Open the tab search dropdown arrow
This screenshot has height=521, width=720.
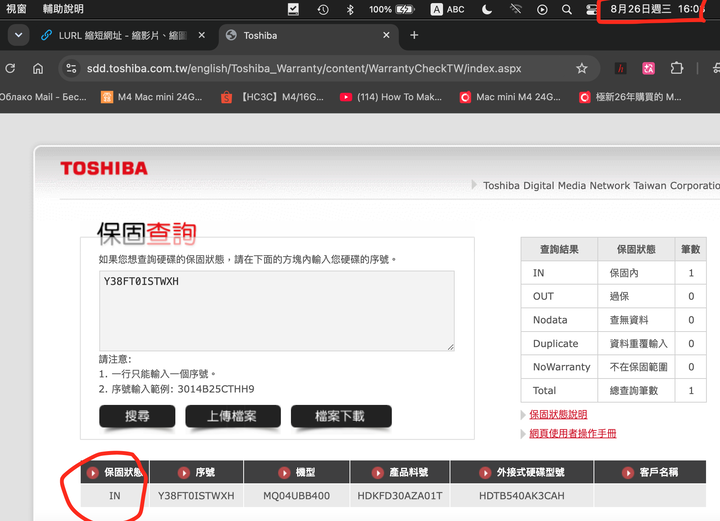18,35
